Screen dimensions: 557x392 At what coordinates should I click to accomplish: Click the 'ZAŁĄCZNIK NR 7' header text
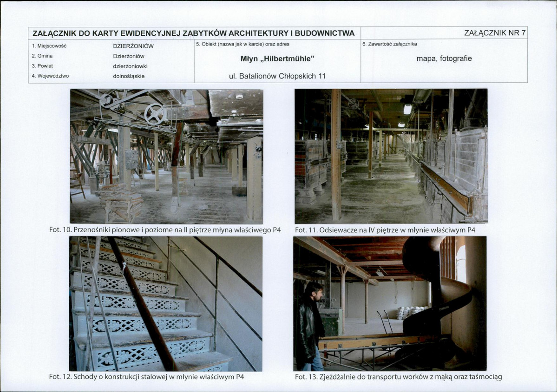pyautogui.click(x=495, y=33)
